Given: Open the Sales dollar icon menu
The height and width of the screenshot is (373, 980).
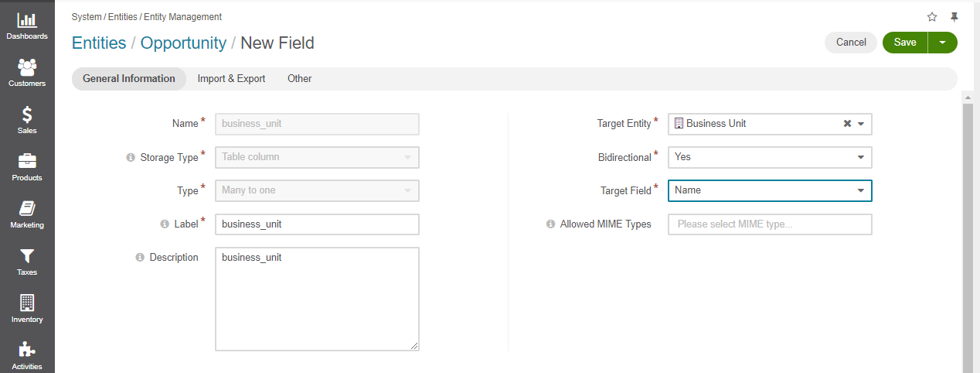Looking at the screenshot, I should pos(27,120).
